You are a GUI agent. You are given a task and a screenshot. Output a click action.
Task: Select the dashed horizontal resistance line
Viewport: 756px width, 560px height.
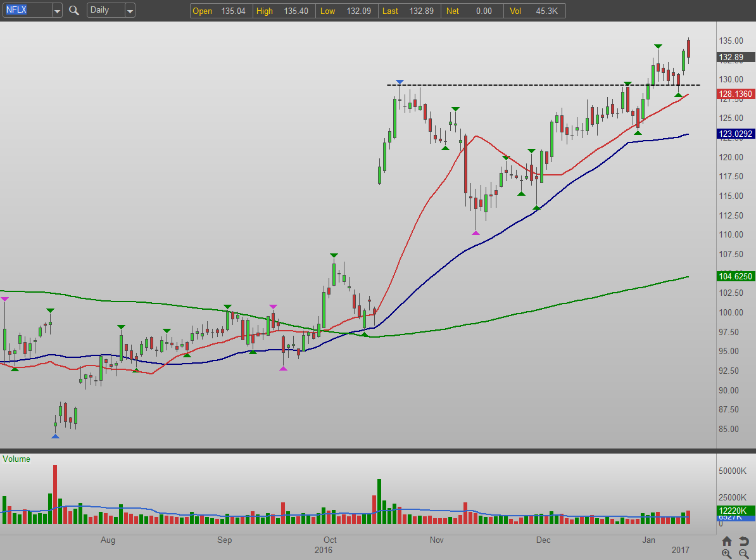tap(543, 86)
